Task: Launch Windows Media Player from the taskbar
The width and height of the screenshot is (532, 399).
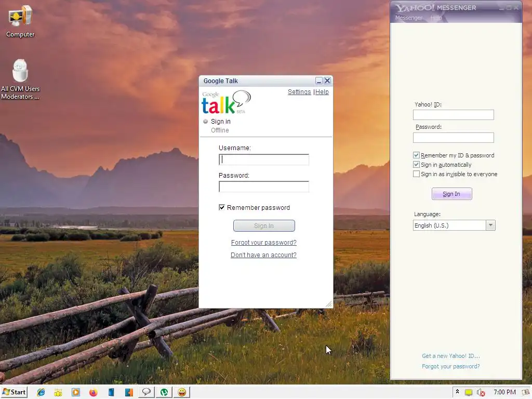Action: point(76,392)
